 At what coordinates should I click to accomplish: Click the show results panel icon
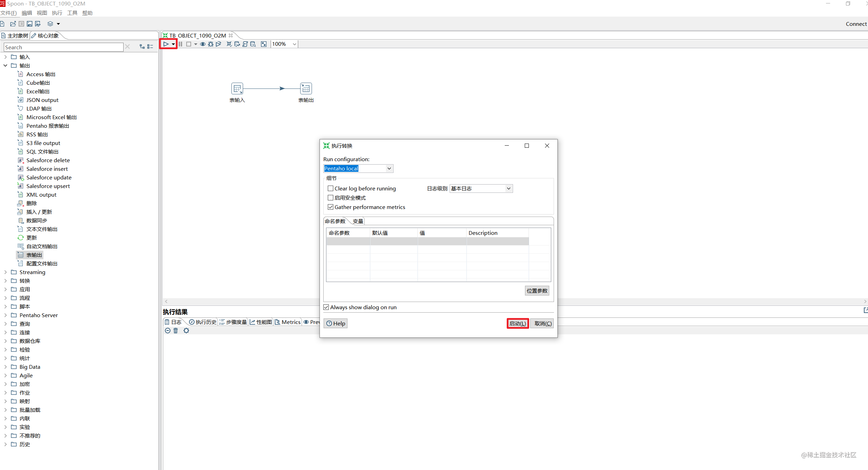tap(264, 44)
